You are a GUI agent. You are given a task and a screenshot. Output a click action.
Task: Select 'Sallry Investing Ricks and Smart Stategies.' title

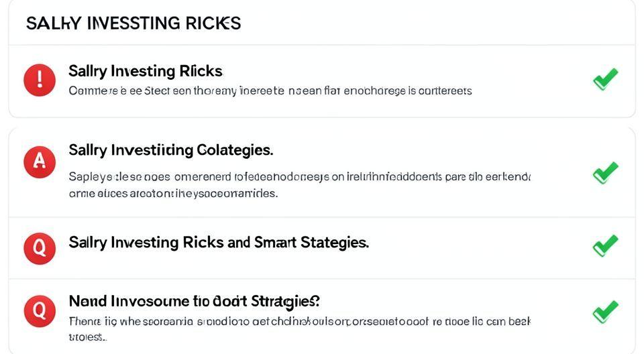pos(218,243)
